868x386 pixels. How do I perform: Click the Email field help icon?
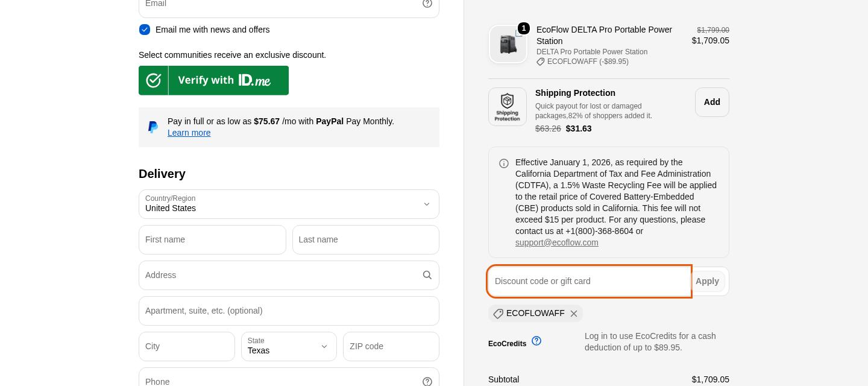click(x=427, y=3)
